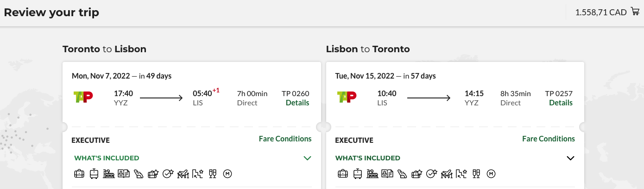Click the passport icon for Lisbon–Toronto
Screen dimensions: 644x189
[x=387, y=174]
